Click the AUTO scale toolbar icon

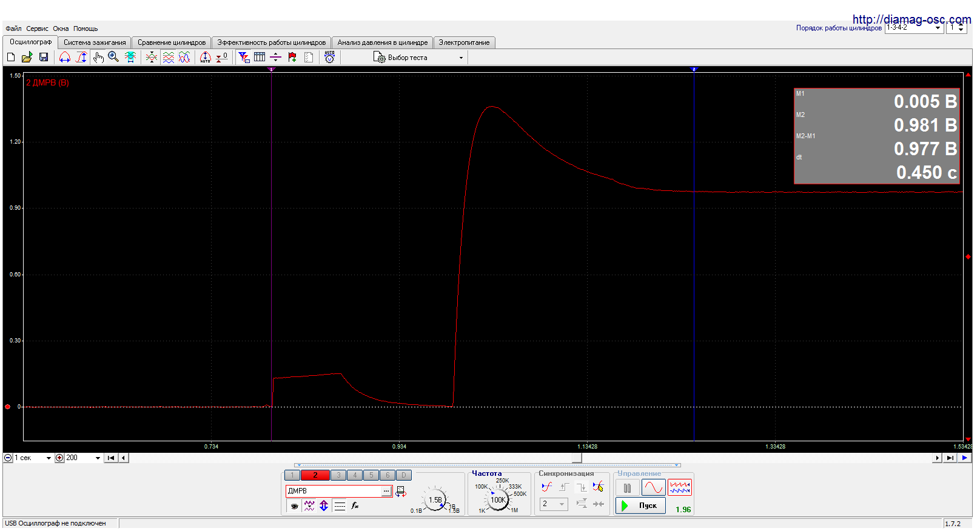click(x=206, y=57)
